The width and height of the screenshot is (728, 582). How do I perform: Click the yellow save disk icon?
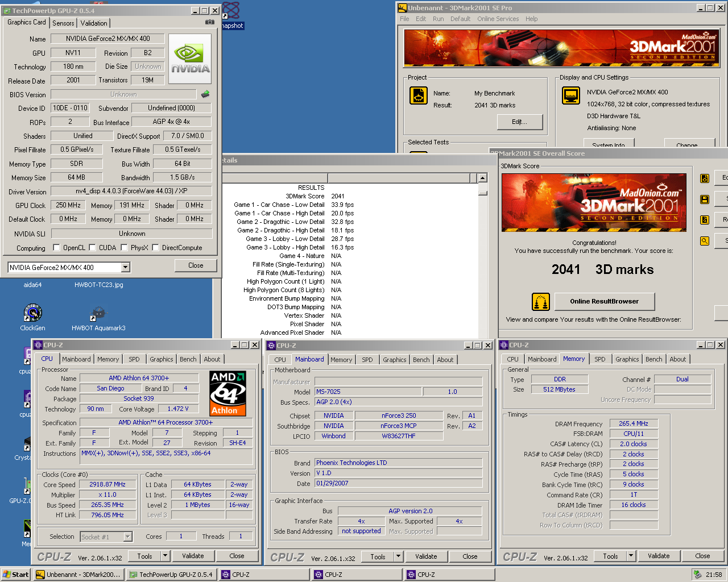pos(705,199)
